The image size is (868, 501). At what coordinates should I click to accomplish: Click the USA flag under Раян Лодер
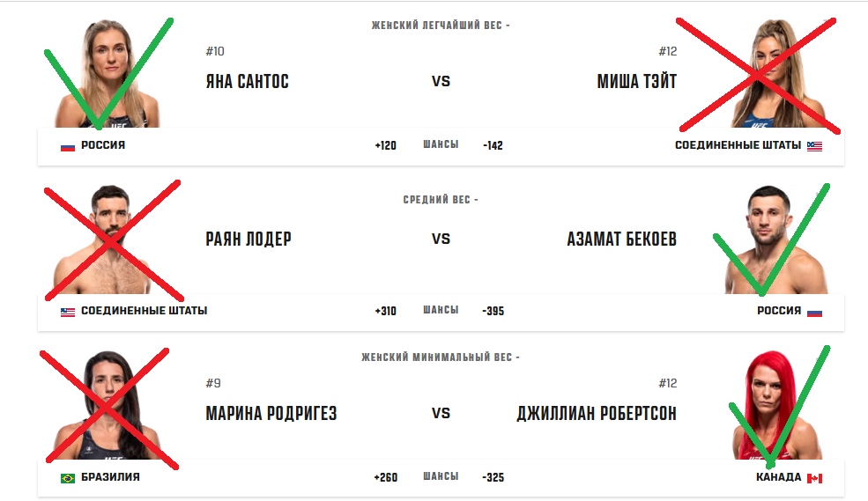point(68,313)
